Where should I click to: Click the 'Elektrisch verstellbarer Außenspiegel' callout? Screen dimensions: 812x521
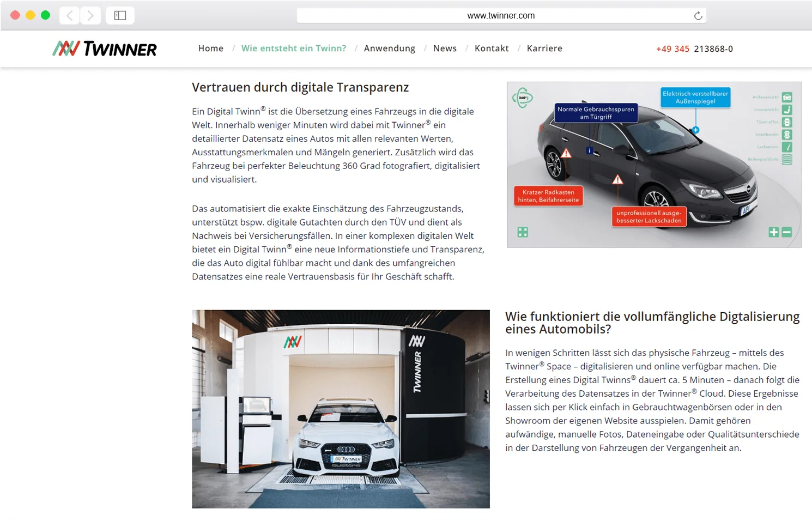[695, 98]
